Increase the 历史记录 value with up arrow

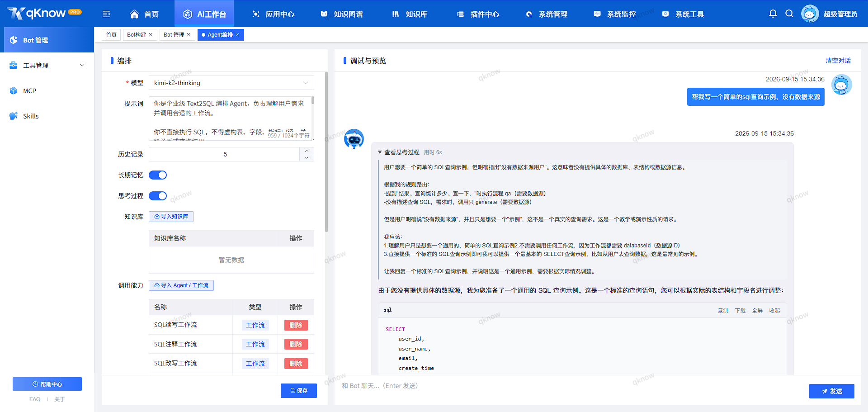coord(307,151)
